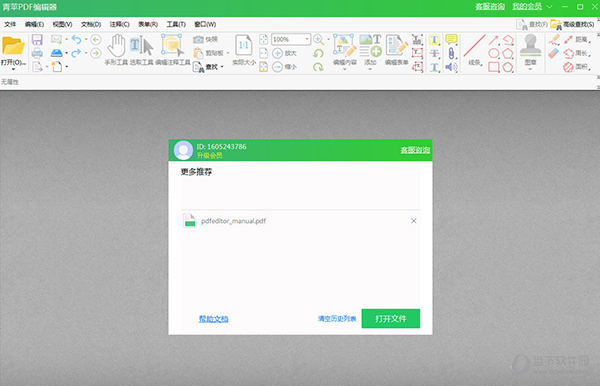Open the Edit (编辑) menu
The height and width of the screenshot is (386, 600).
(34, 24)
